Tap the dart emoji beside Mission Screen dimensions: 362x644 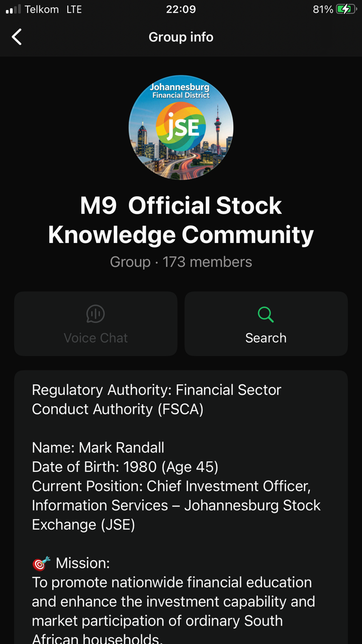click(41, 563)
